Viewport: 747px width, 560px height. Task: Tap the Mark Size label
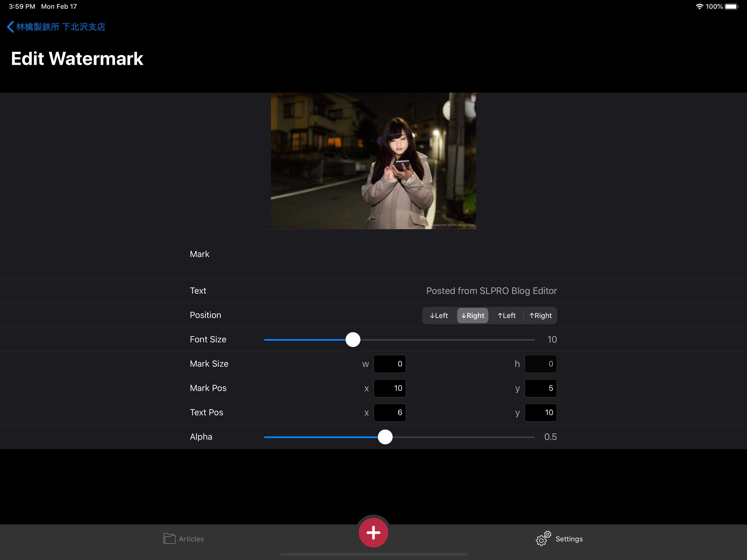[209, 364]
